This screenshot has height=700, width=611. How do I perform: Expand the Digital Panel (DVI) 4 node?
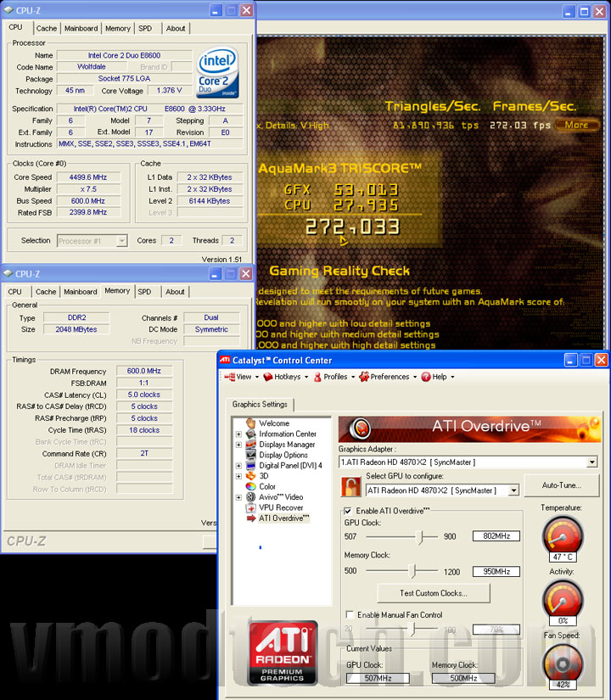click(x=238, y=466)
